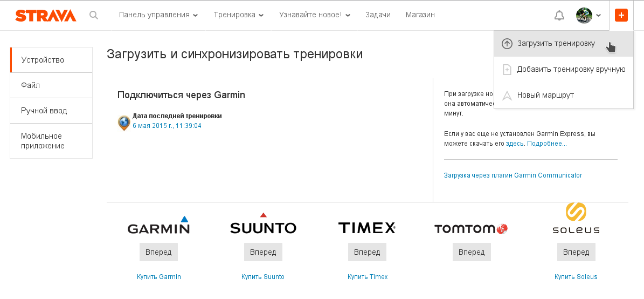
Task: Select Добавить тренировку вручную entry
Action: pyautogui.click(x=564, y=70)
